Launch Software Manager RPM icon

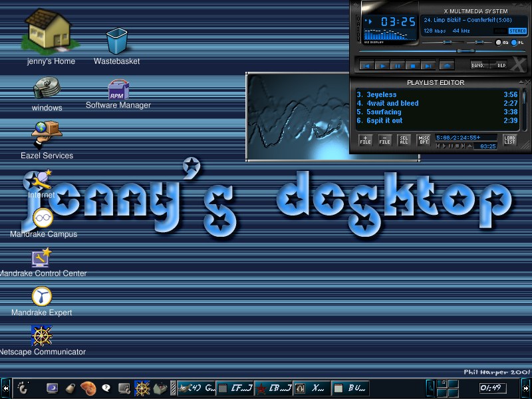click(x=118, y=88)
